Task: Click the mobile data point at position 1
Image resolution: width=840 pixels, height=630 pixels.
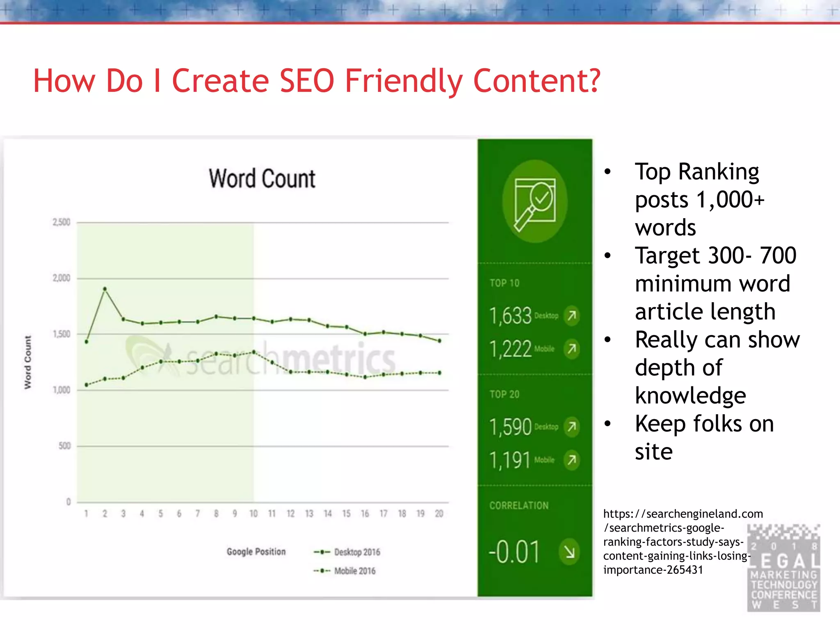Action: [x=87, y=385]
